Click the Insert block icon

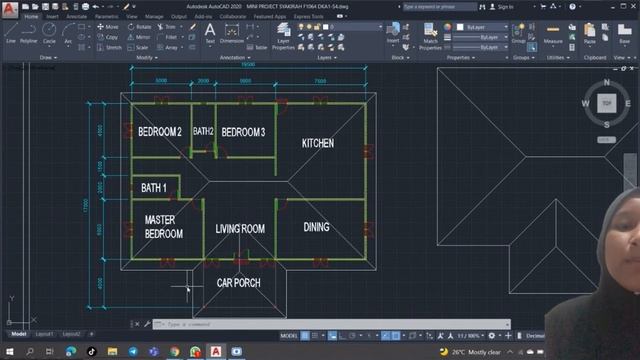click(393, 33)
